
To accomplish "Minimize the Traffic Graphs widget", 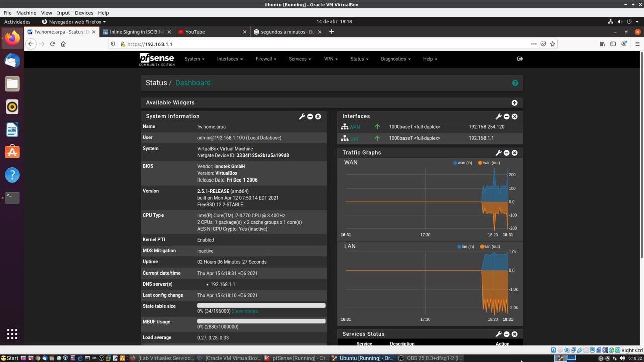I will pyautogui.click(x=507, y=153).
